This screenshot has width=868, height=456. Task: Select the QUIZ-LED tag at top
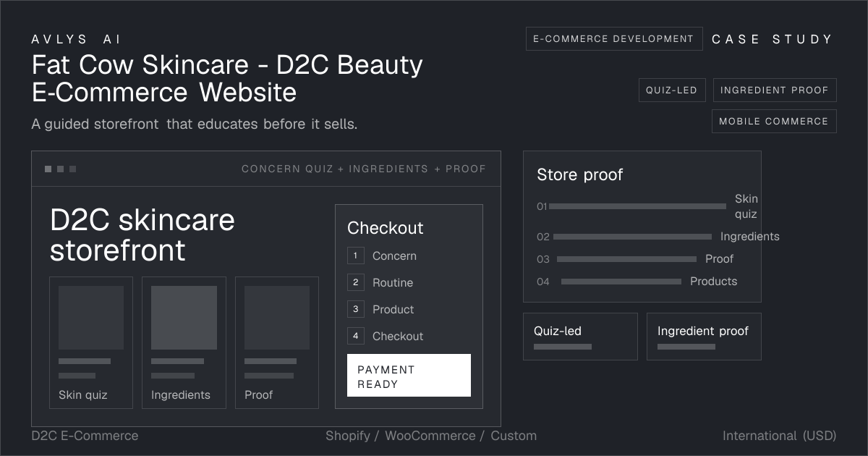pos(671,90)
